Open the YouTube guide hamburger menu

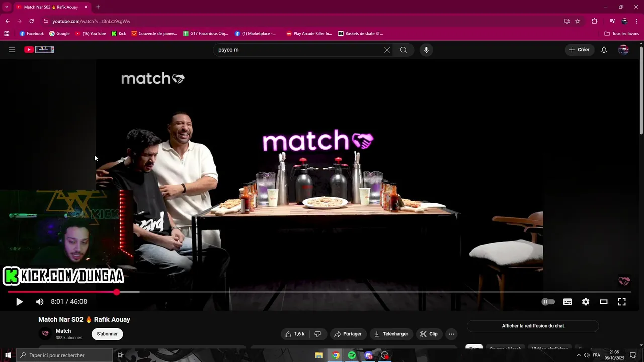(12, 50)
